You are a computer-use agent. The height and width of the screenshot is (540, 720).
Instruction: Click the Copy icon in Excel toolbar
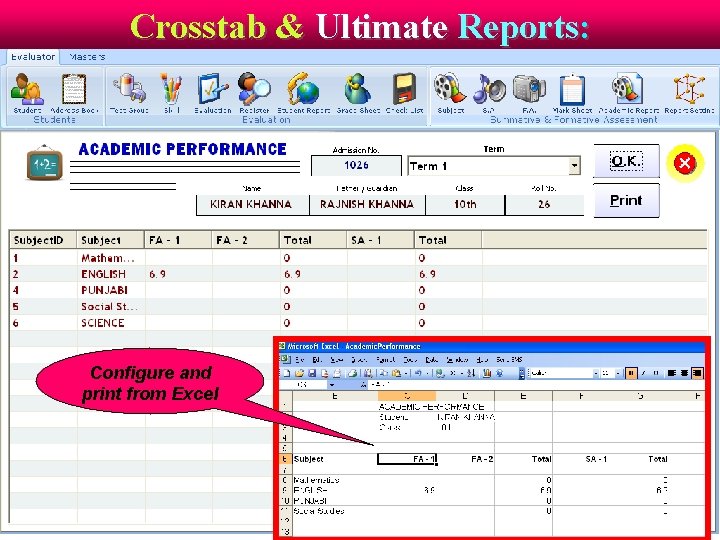[x=383, y=373]
